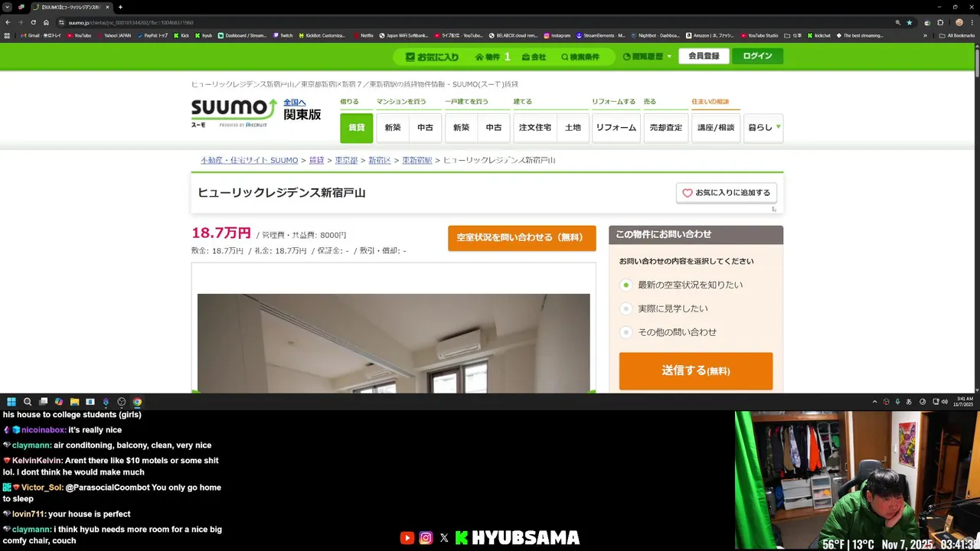Open the Instagram bookmark
Image resolution: width=980 pixels, height=551 pixels.
[557, 35]
